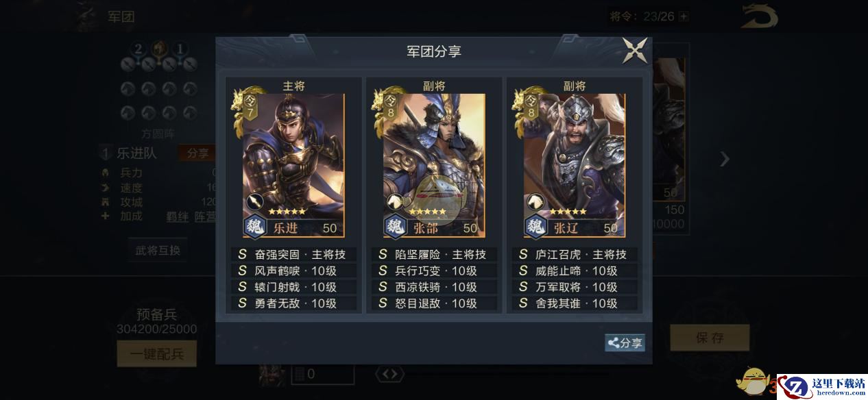The image size is (868, 400).
Task: Open skill 庐江召虎 · 主将技
Action: 575,254
